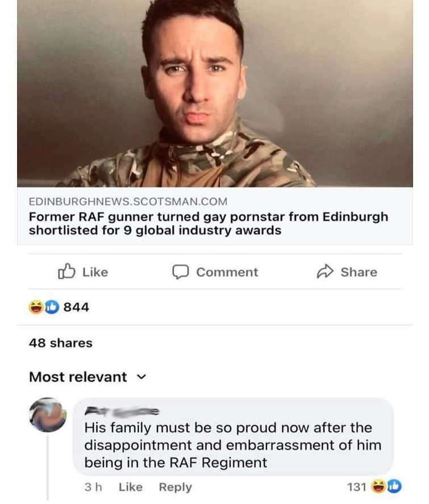Reply to the RAF Regiment comment
429x504 pixels.
coord(175,487)
